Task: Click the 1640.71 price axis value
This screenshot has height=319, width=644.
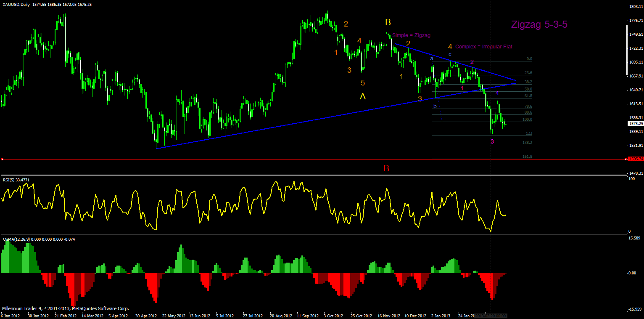Action: point(635,90)
